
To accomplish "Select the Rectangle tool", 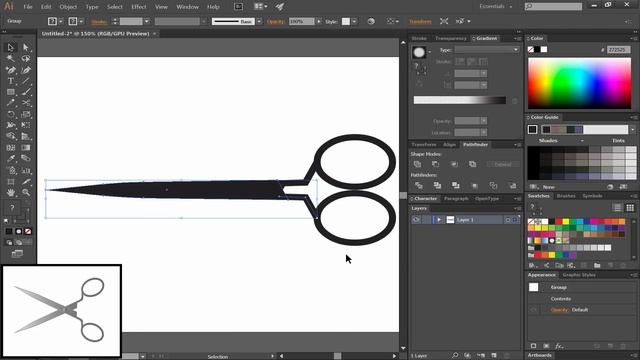I will tap(11, 92).
